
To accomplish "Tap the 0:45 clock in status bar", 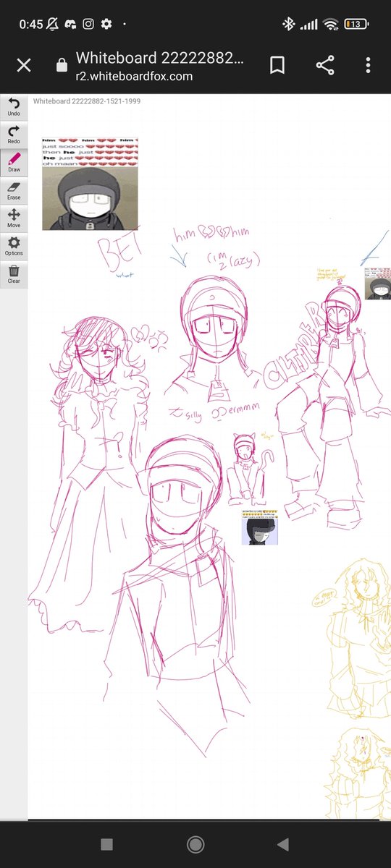I will [31, 24].
